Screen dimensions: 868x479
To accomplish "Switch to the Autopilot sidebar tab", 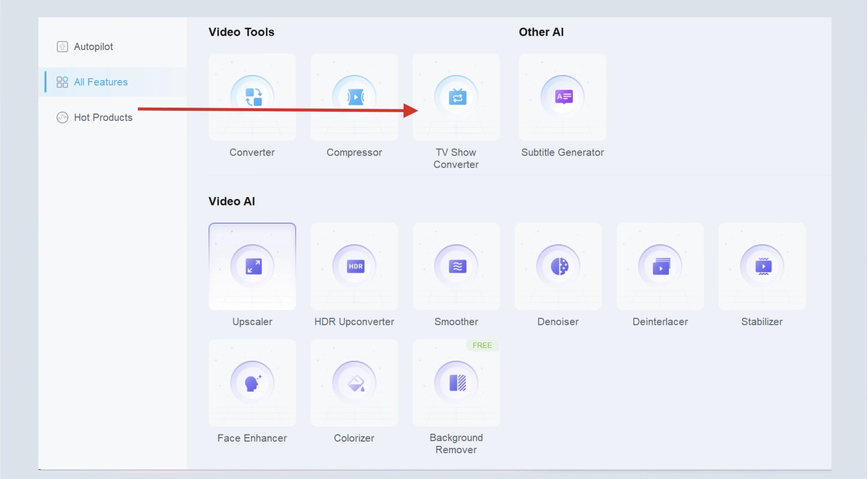I will pos(93,46).
